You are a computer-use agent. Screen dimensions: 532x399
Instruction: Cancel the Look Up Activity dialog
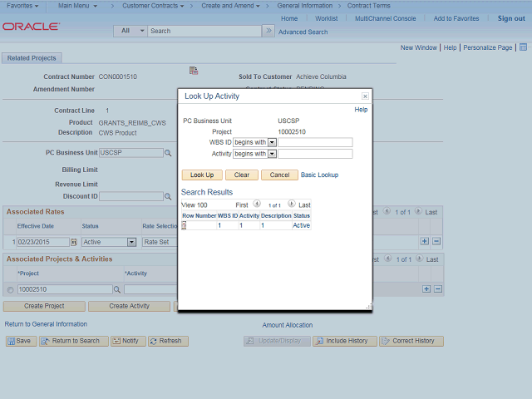point(279,175)
